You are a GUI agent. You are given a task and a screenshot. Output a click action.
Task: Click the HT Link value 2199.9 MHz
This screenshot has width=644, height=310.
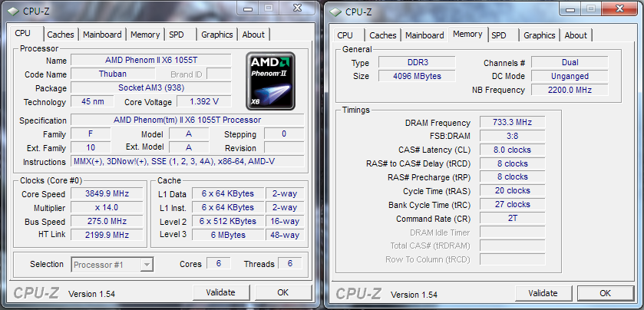click(107, 235)
